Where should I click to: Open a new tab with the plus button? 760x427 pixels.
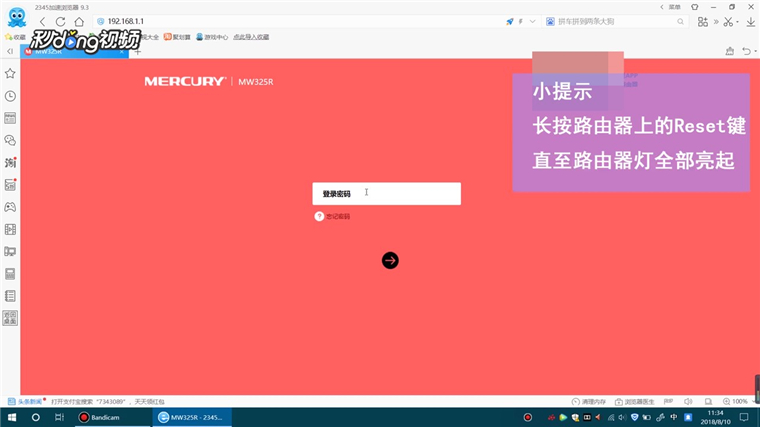pos(138,51)
